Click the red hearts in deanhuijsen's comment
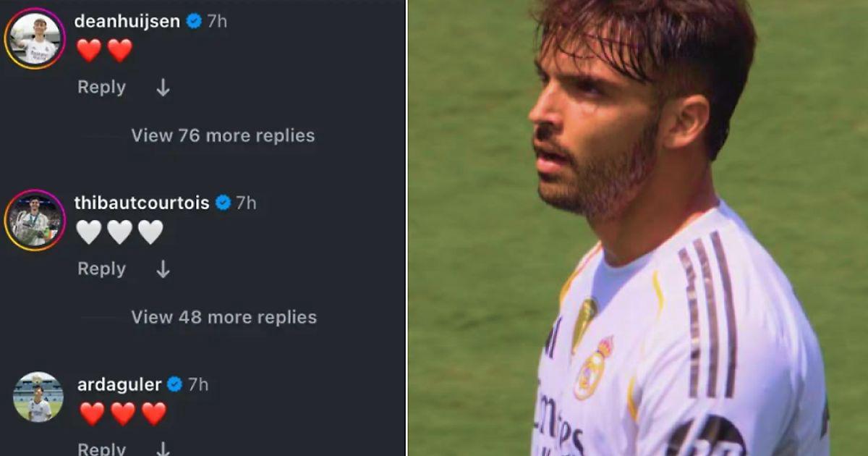868x456 pixels. [104, 51]
